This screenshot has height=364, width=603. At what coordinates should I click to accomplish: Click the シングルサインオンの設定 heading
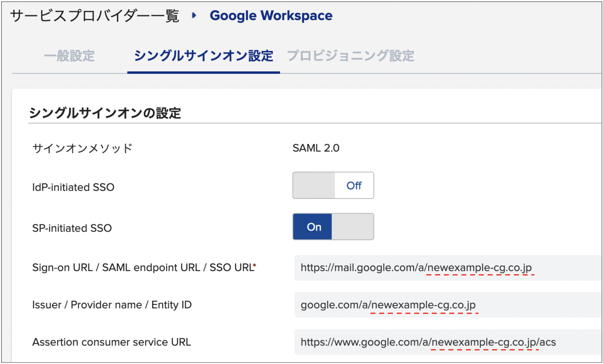pyautogui.click(x=105, y=113)
